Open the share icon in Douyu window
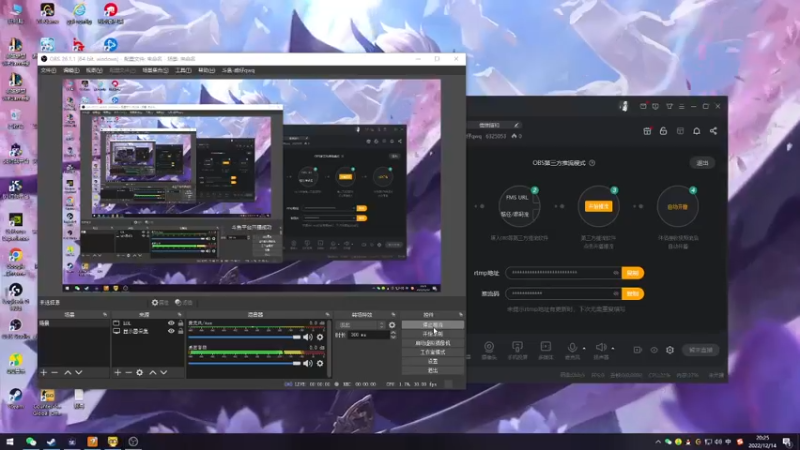Screen dimensions: 800x450 coord(713,131)
